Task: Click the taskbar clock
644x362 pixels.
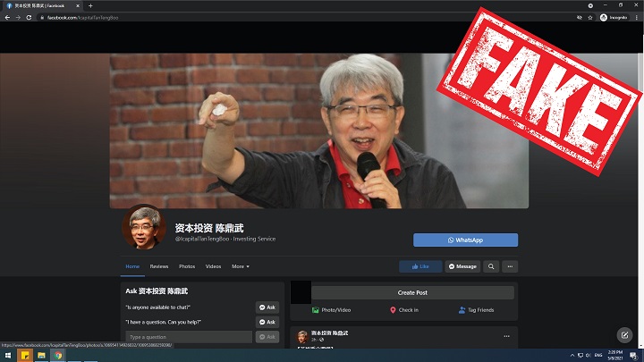Action: click(614, 356)
